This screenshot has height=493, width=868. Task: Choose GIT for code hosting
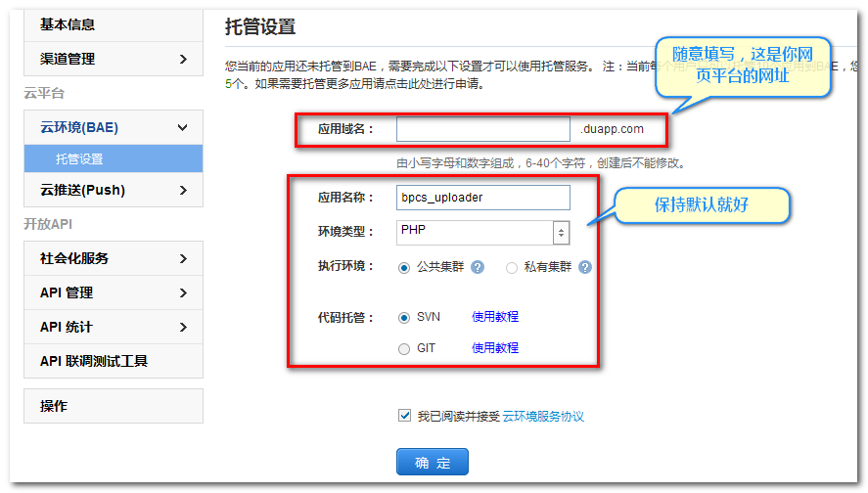(x=404, y=348)
